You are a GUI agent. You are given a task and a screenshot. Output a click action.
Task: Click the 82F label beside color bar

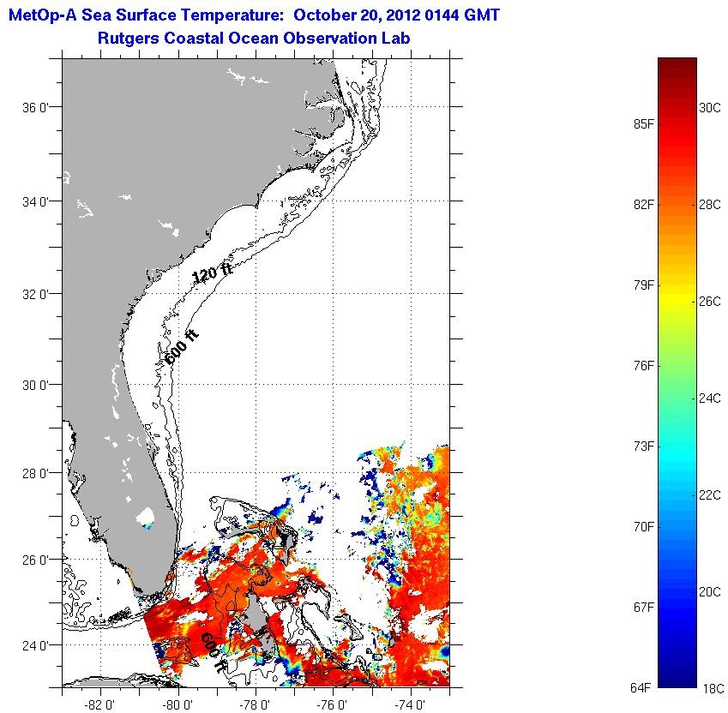643,205
